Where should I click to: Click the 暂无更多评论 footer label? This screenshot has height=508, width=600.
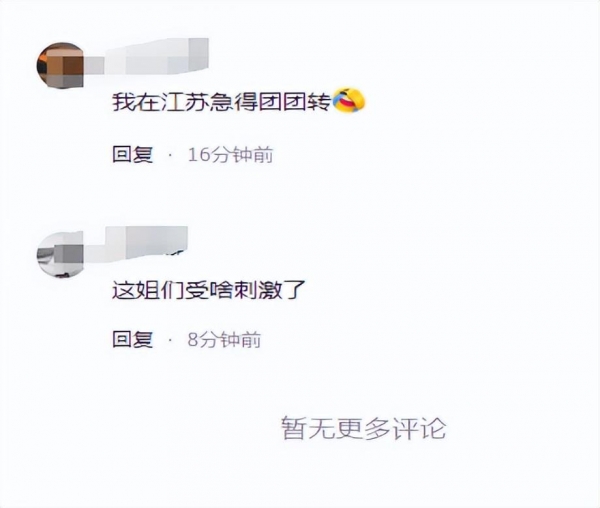pyautogui.click(x=364, y=428)
